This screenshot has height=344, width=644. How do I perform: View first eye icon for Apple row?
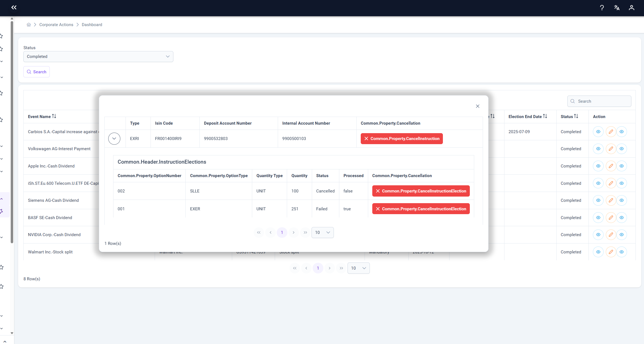(598, 166)
